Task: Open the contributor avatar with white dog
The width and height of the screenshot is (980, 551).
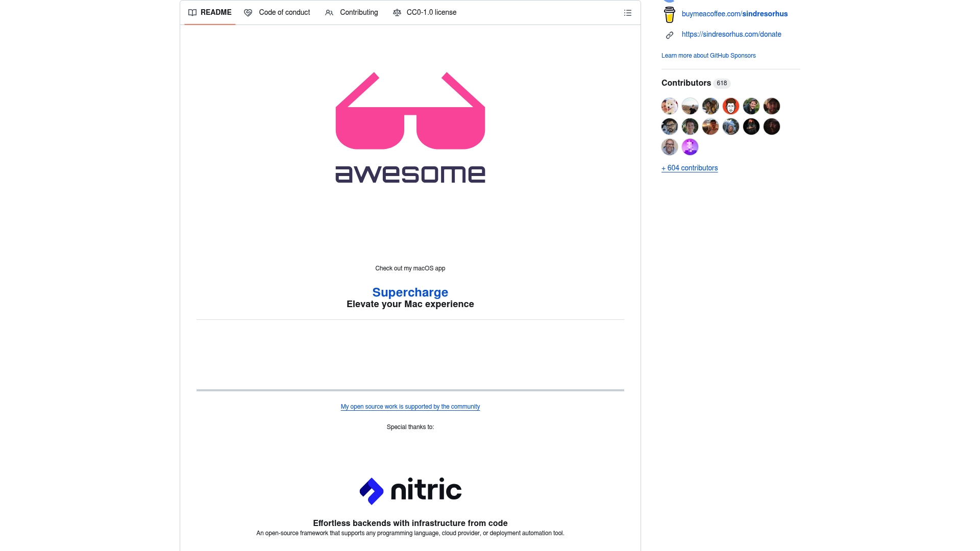Action: point(669,106)
